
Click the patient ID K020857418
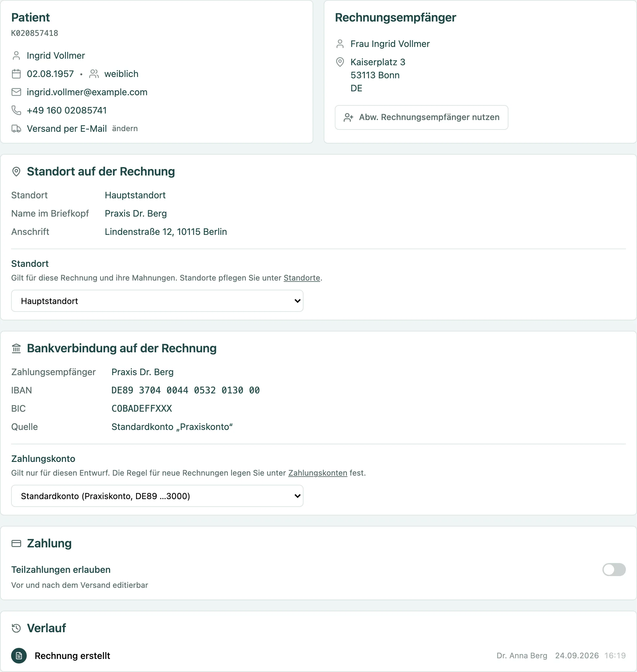(x=35, y=33)
